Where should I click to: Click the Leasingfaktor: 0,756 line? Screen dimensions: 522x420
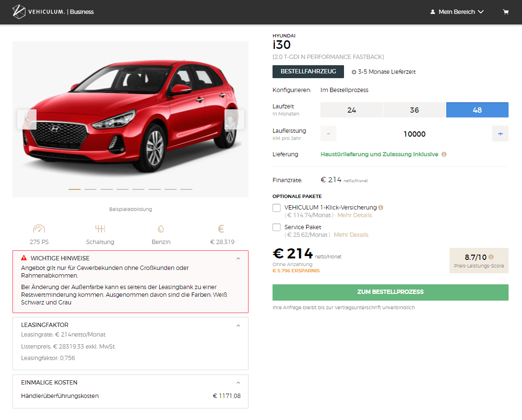(x=48, y=358)
